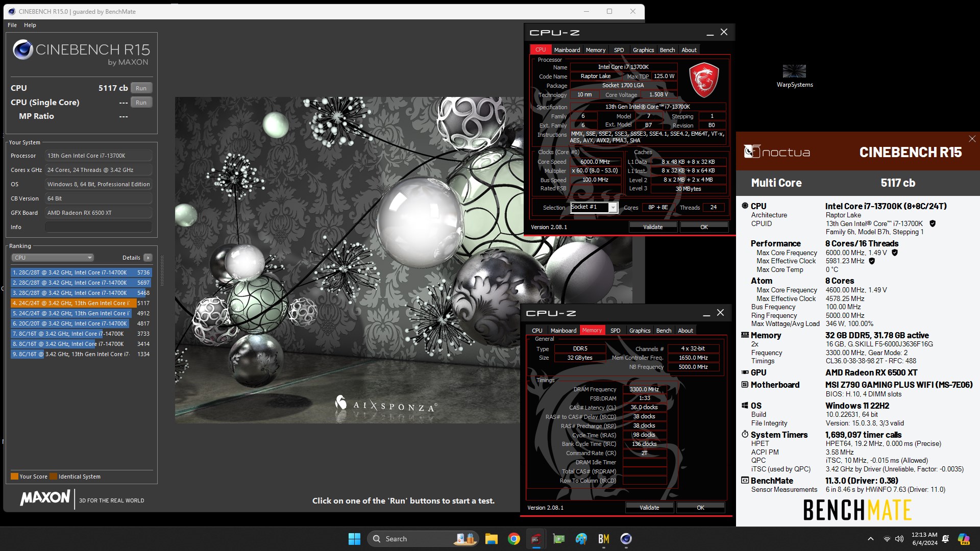Open the SPD tab in upper CPU-Z
This screenshot has width=980, height=551.
click(619, 50)
